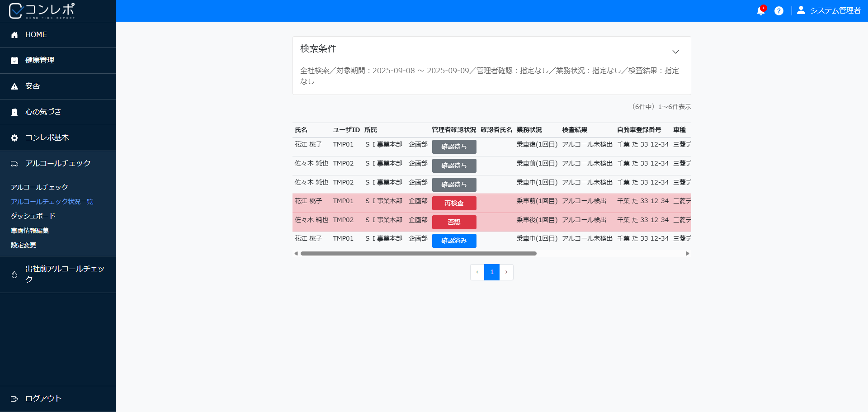Click the notification bell icon
Viewport: 868px width, 412px height.
[x=760, y=11]
